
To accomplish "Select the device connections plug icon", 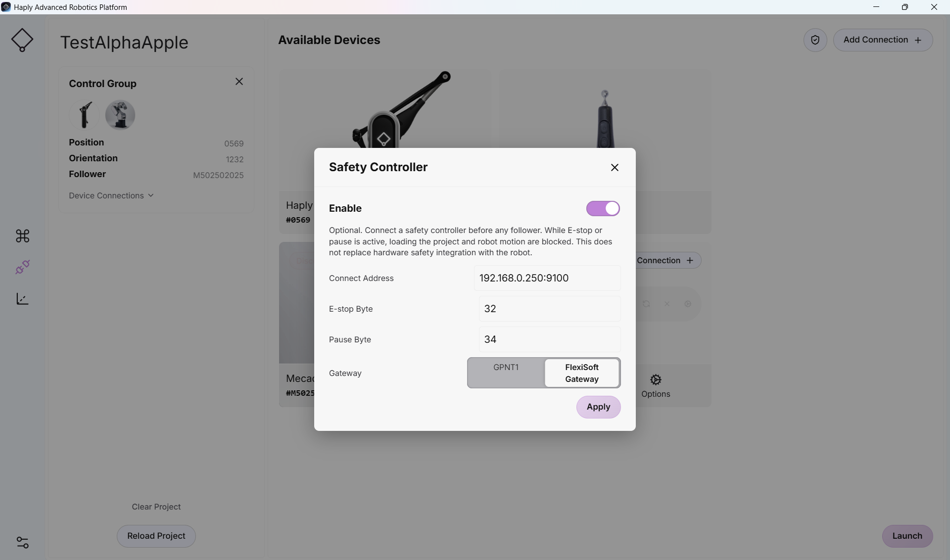I will [22, 267].
